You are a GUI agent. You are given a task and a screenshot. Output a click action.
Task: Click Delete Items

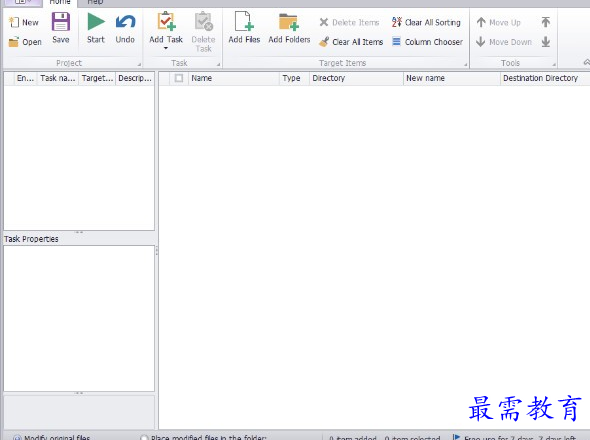[349, 22]
